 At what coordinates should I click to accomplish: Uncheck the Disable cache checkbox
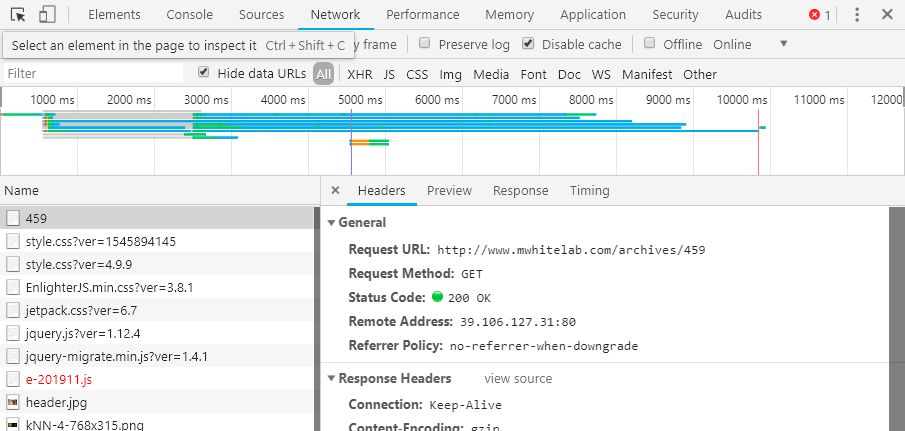click(528, 43)
